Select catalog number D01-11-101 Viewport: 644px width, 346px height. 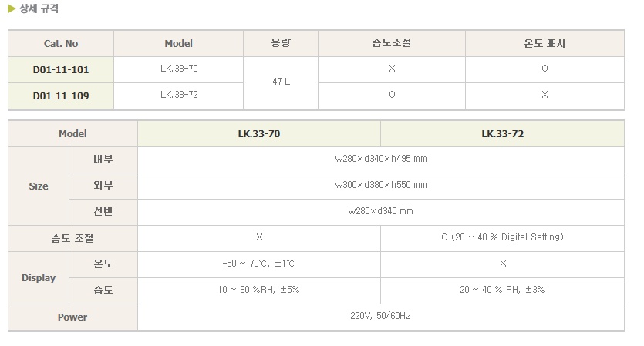point(61,70)
